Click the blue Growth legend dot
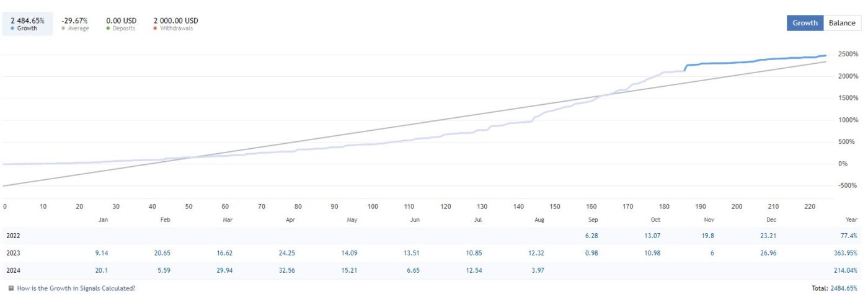868x297 pixels. 12,29
